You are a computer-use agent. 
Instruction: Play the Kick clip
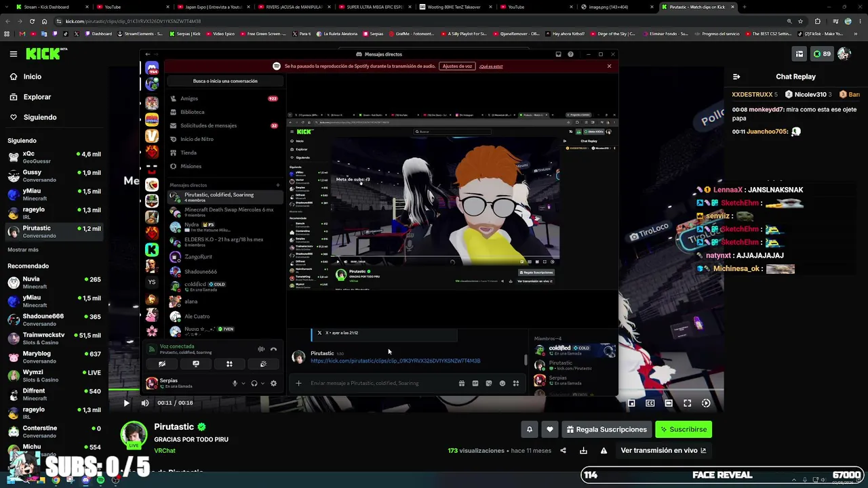126,403
